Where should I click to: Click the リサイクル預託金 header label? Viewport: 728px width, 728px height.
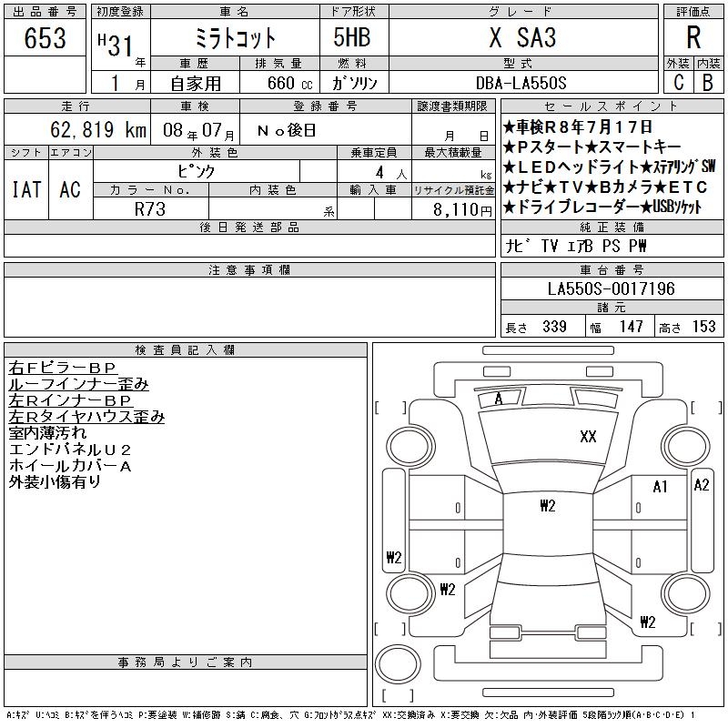453,190
